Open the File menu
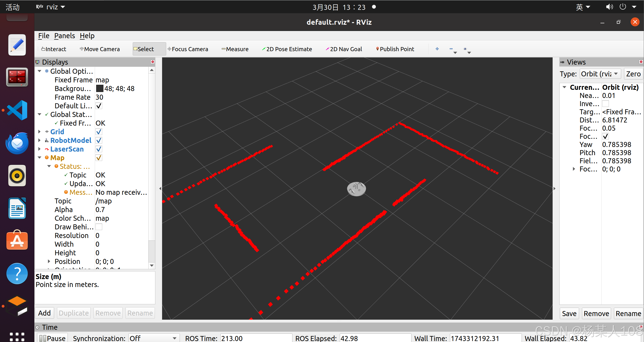Screen dimensions: 644x342 (x=44, y=36)
